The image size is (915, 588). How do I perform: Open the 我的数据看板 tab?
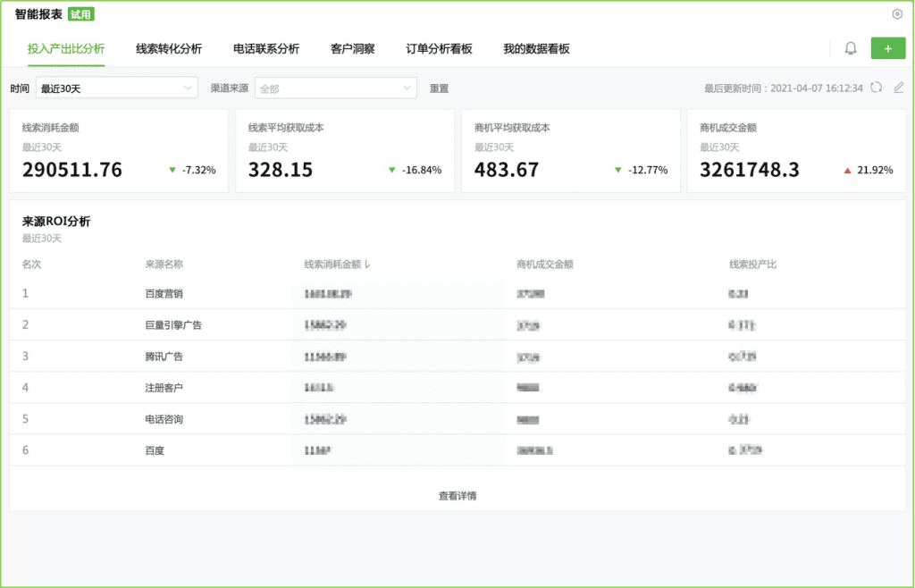point(536,49)
